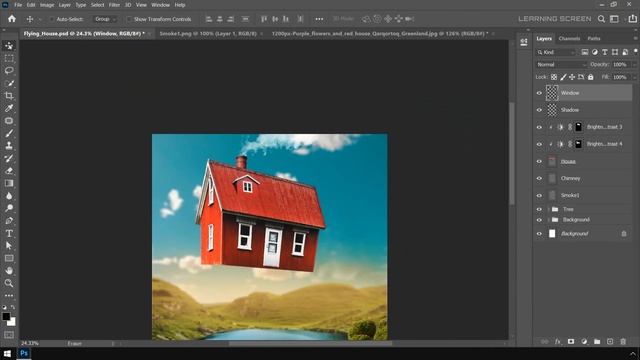Select the Brush tool
The width and height of the screenshot is (640, 360).
pyautogui.click(x=9, y=133)
